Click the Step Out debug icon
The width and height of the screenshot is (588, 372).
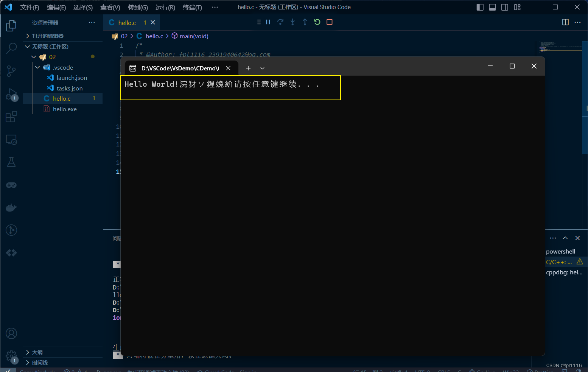tap(305, 22)
